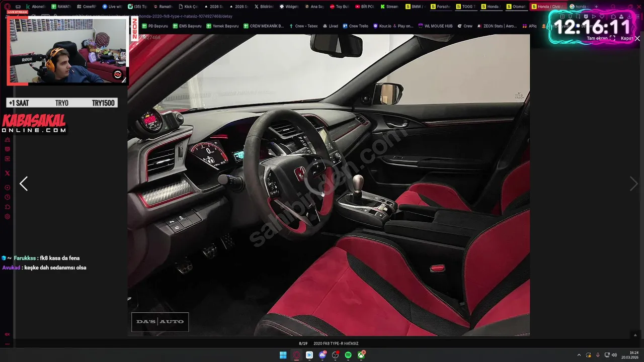Switch to the honda Google search tab
Image resolution: width=644 pixels, height=362 pixels.
(x=578, y=7)
